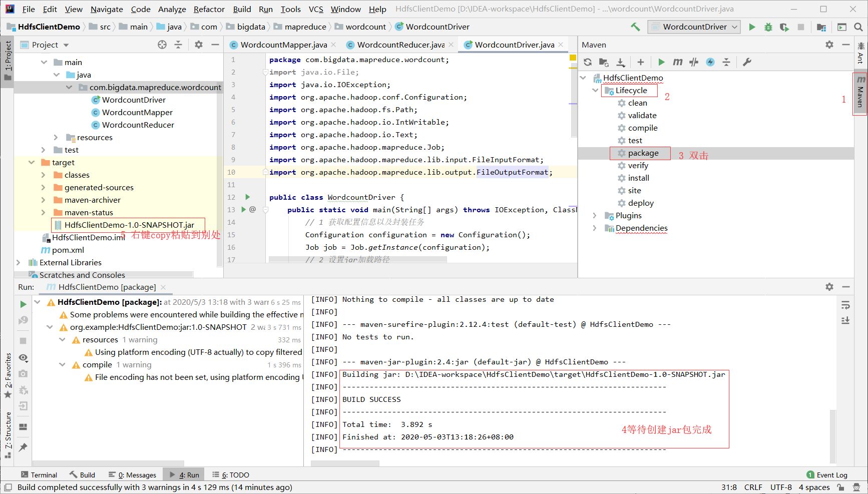Screen dimensions: 868x494
Task: Start debugging WordcountDriver with the bug icon
Action: pyautogui.click(x=768, y=27)
